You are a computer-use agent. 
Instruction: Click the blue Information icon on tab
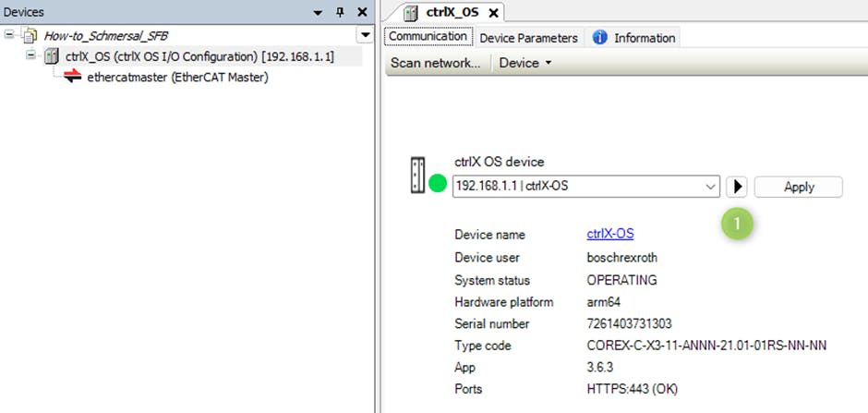(599, 38)
